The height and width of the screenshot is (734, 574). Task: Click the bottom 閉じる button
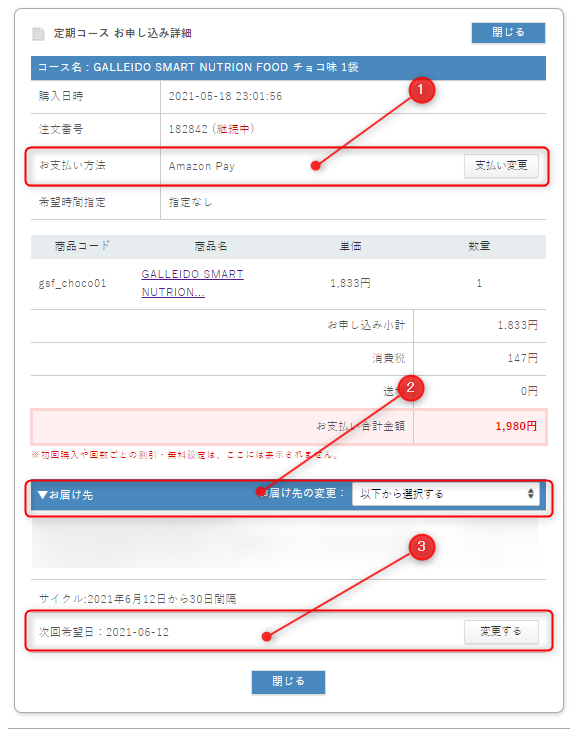288,682
